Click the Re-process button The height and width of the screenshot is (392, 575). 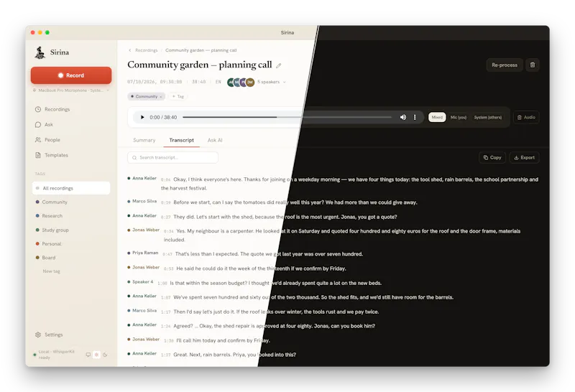point(505,65)
